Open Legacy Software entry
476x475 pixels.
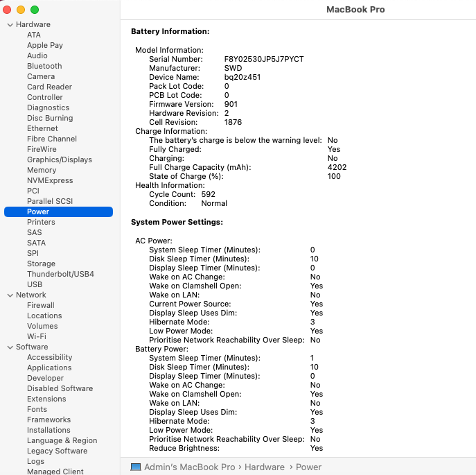coord(57,451)
